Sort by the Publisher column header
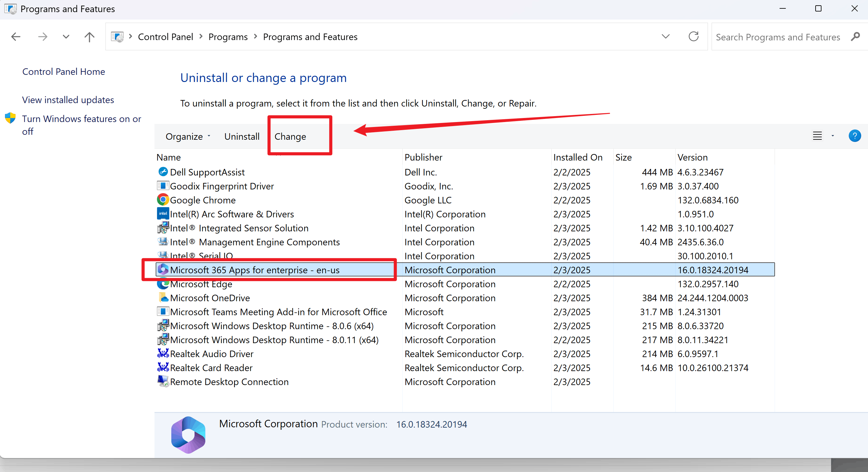868x472 pixels. tap(477, 157)
